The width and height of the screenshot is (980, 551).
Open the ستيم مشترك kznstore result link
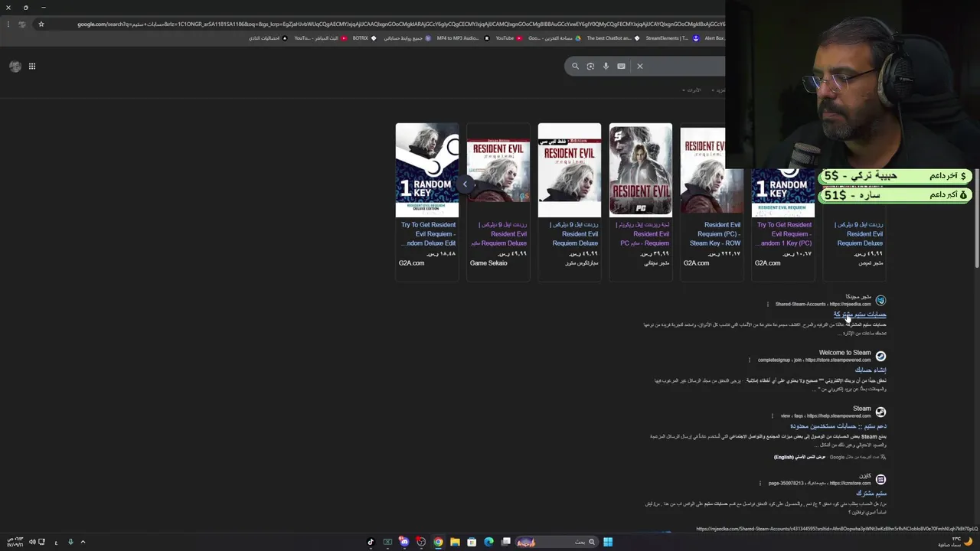click(871, 494)
